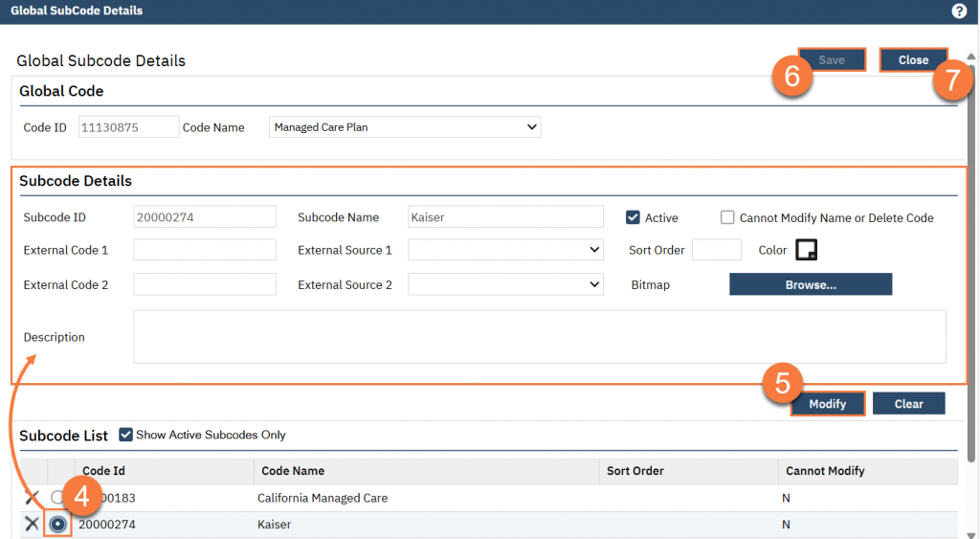Image resolution: width=980 pixels, height=539 pixels.
Task: Open help via the question mark icon
Action: 959,11
